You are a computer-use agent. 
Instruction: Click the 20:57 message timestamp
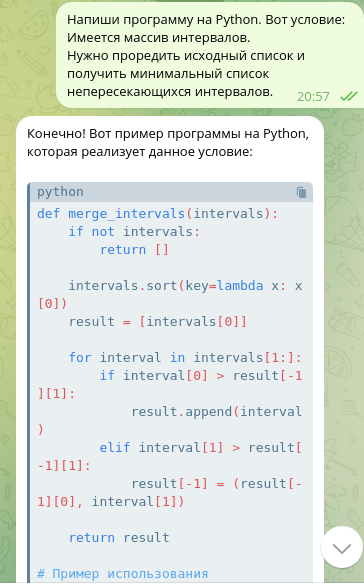[313, 97]
